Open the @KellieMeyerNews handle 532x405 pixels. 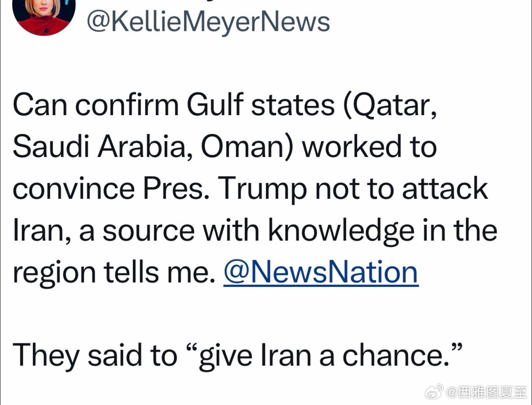point(208,22)
